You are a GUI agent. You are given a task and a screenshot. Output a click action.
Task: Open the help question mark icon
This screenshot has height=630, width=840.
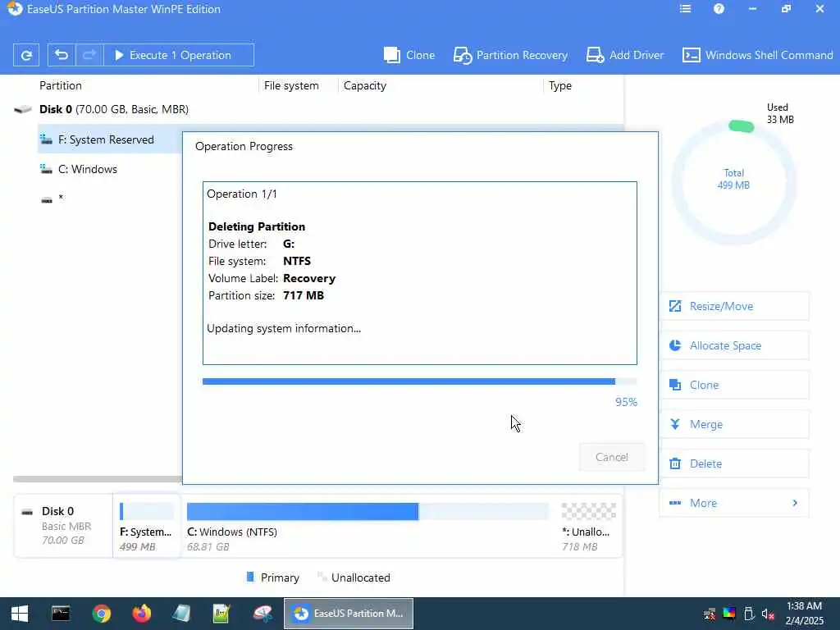(x=719, y=8)
